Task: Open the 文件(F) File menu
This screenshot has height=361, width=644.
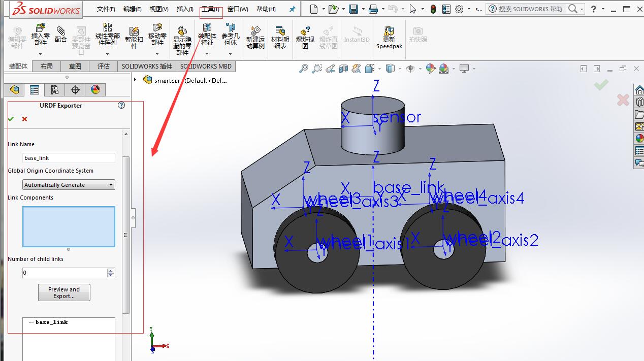Action: click(106, 9)
